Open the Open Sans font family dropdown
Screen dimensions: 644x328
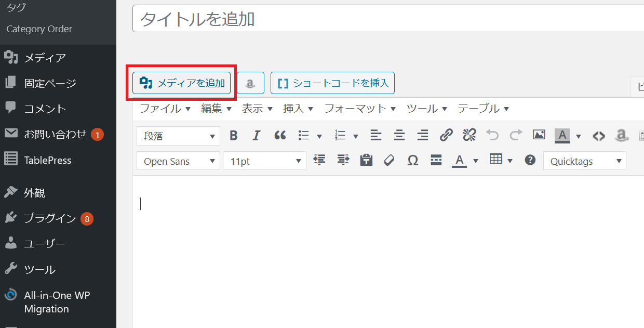[x=179, y=161]
